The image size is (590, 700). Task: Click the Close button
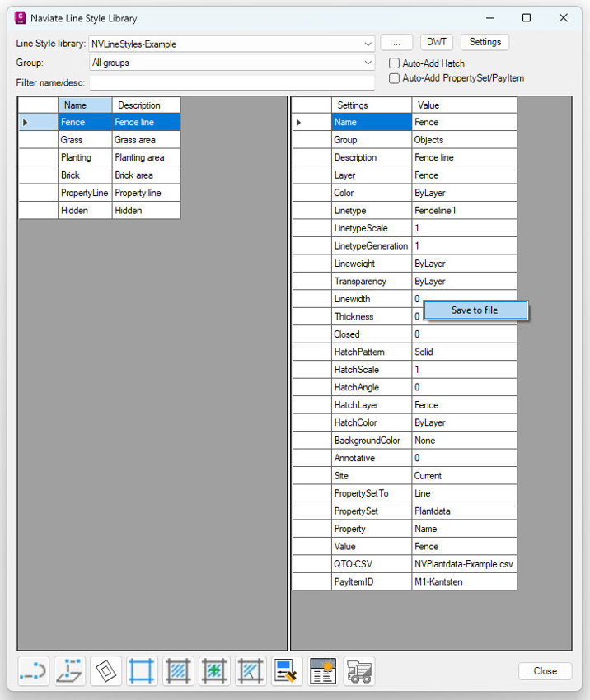[x=545, y=671]
